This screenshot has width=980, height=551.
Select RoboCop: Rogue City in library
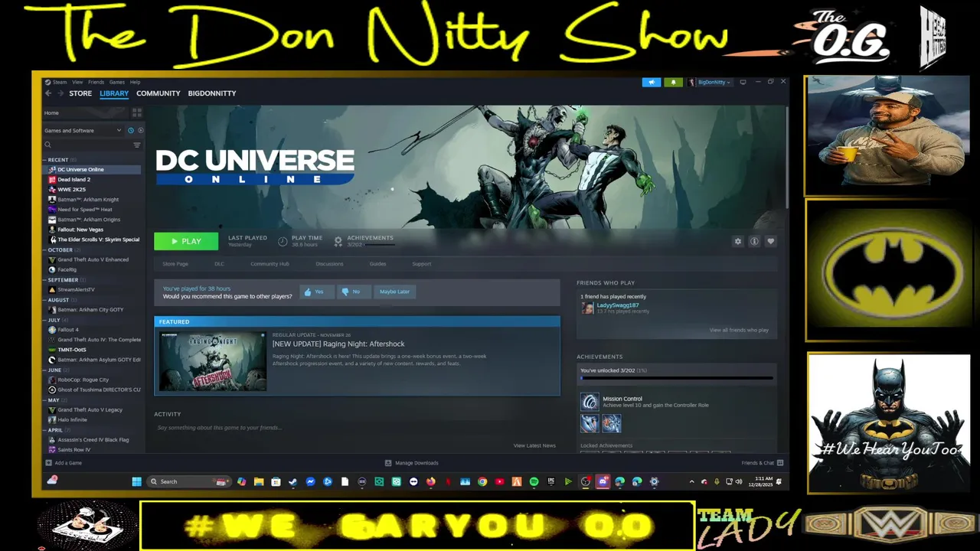click(x=83, y=380)
